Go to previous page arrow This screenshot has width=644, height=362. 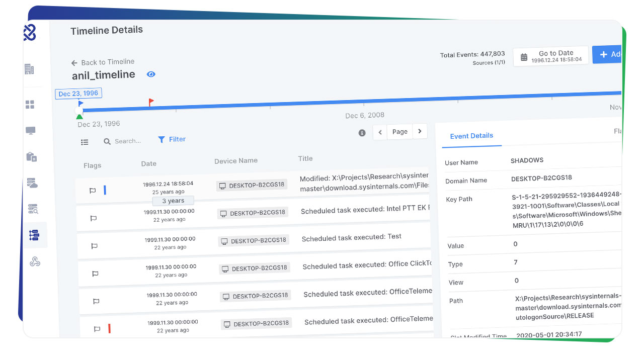380,132
